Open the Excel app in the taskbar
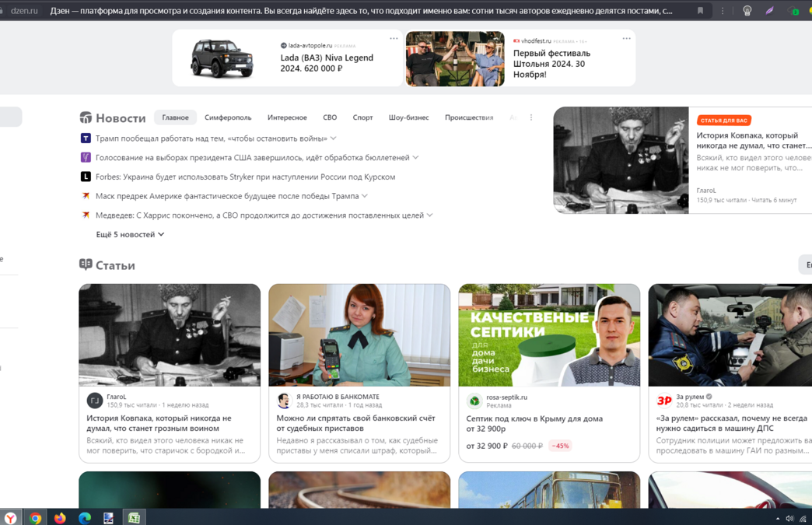The width and height of the screenshot is (812, 525). 134,518
